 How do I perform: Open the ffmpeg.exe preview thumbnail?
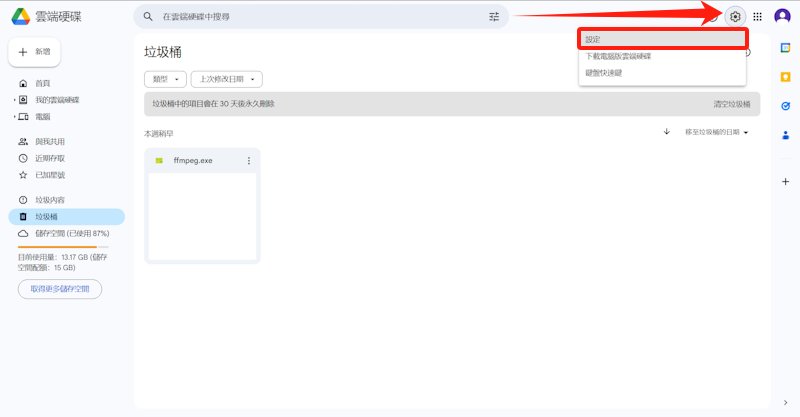tap(202, 217)
